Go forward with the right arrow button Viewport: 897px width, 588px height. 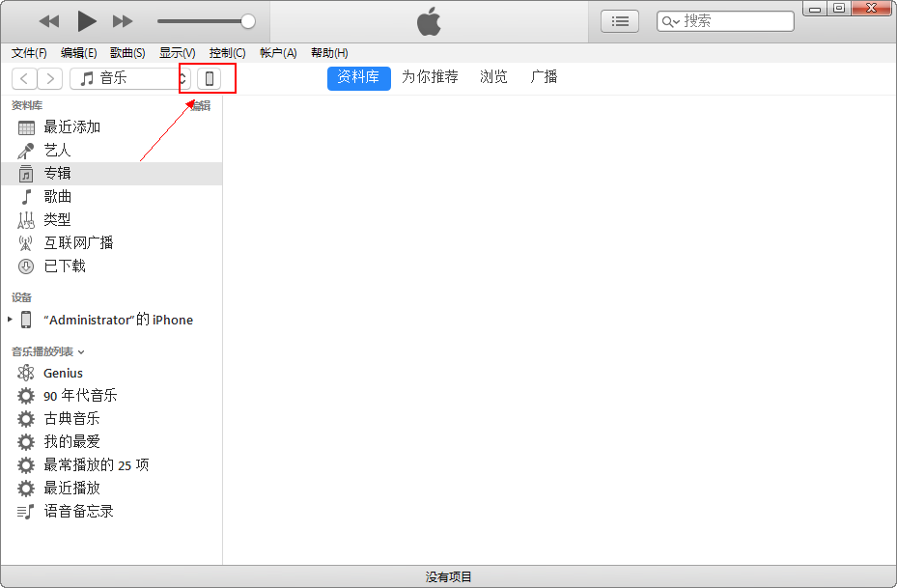(50, 78)
